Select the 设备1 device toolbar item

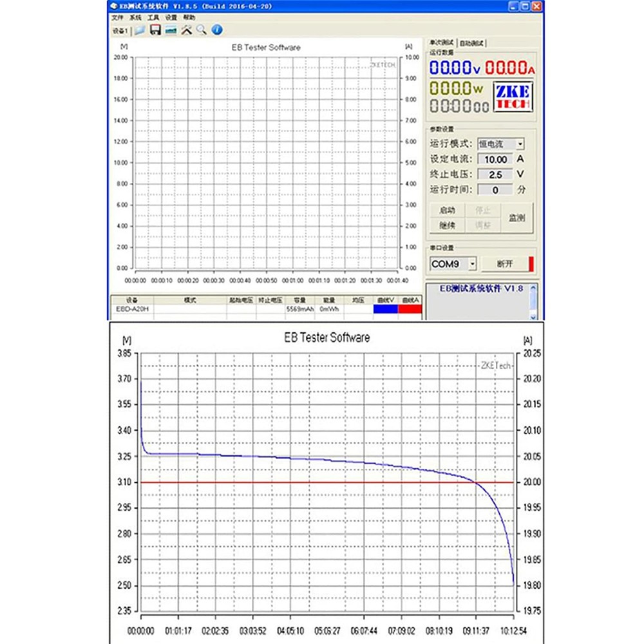pyautogui.click(x=120, y=31)
